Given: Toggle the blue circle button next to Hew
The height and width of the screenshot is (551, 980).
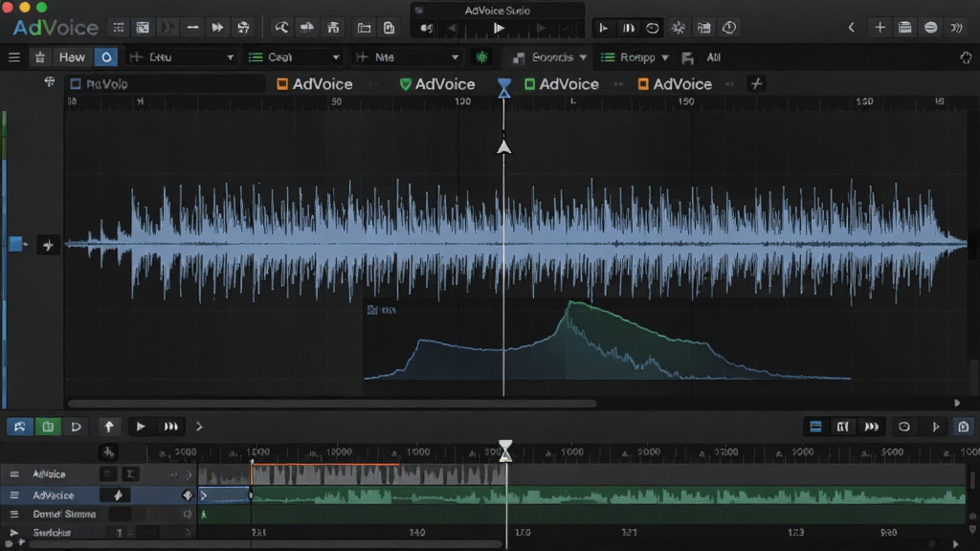Looking at the screenshot, I should (x=106, y=57).
